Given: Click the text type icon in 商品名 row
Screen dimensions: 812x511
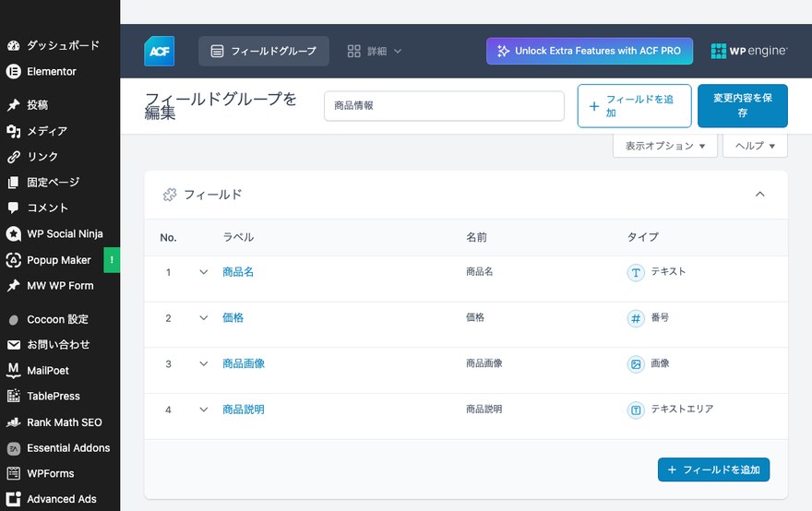Looking at the screenshot, I should [x=636, y=272].
